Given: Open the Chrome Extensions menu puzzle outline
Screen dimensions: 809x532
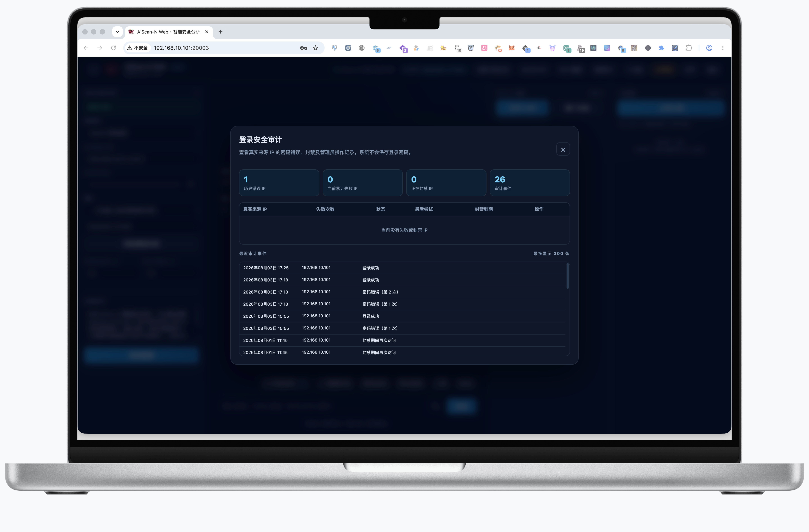Looking at the screenshot, I should coord(689,48).
